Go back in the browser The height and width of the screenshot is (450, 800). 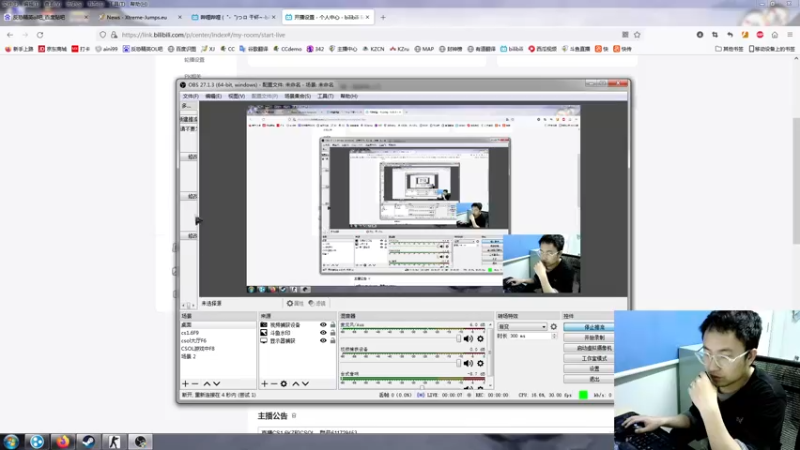pyautogui.click(x=10, y=35)
